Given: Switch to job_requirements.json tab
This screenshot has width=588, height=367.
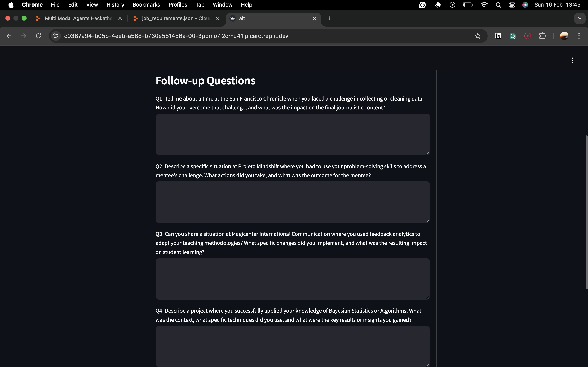Looking at the screenshot, I should 176,18.
